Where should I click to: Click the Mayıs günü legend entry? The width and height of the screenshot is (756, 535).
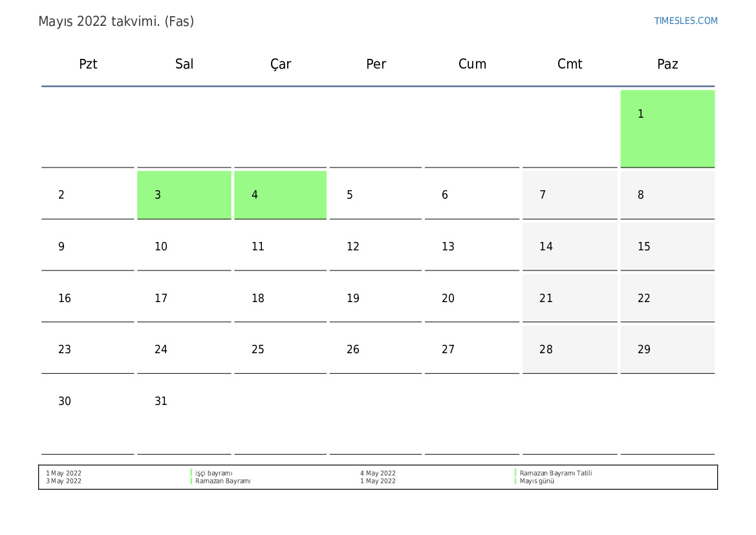click(x=537, y=481)
